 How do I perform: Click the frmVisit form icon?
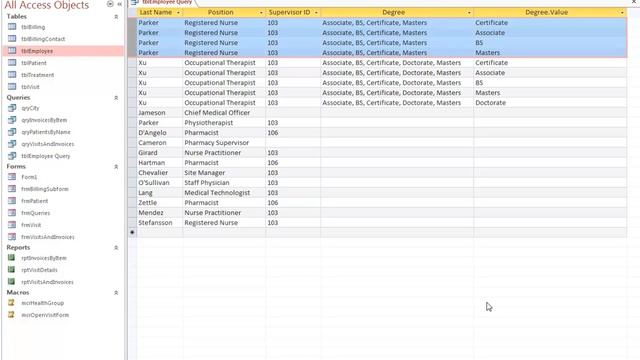12,225
